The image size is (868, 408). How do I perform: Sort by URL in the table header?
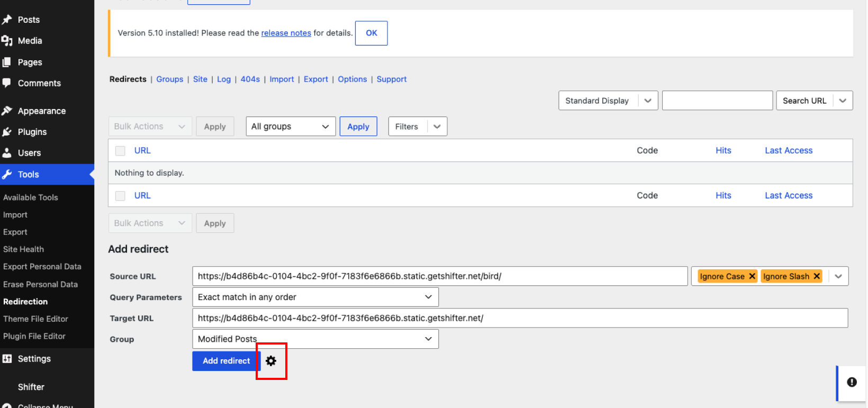142,150
